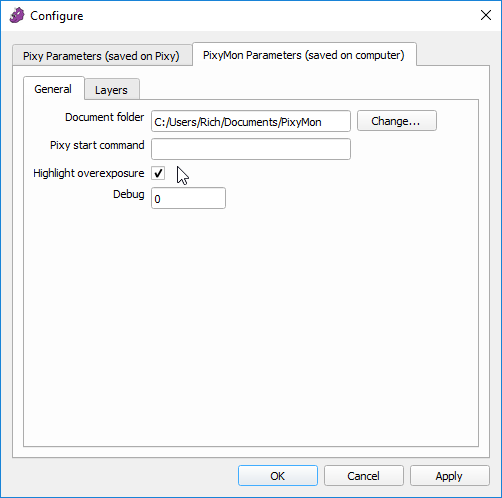502x498 pixels.
Task: Click the Highlight overexposure label text
Action: coord(89,173)
